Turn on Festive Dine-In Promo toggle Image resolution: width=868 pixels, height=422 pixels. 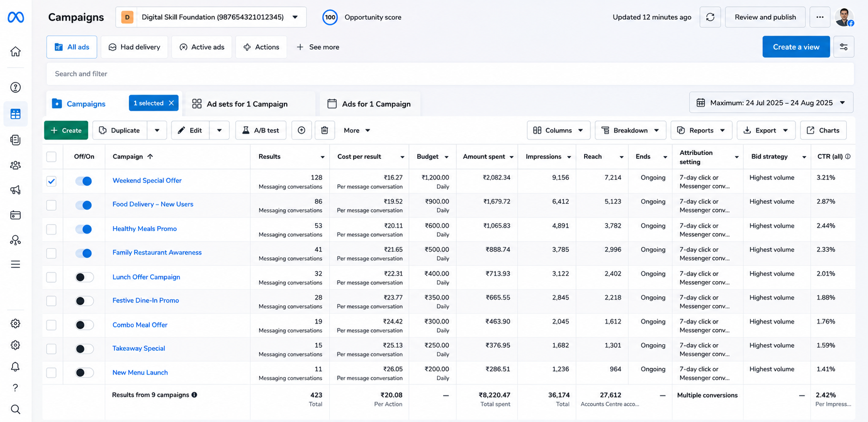pyautogui.click(x=84, y=301)
